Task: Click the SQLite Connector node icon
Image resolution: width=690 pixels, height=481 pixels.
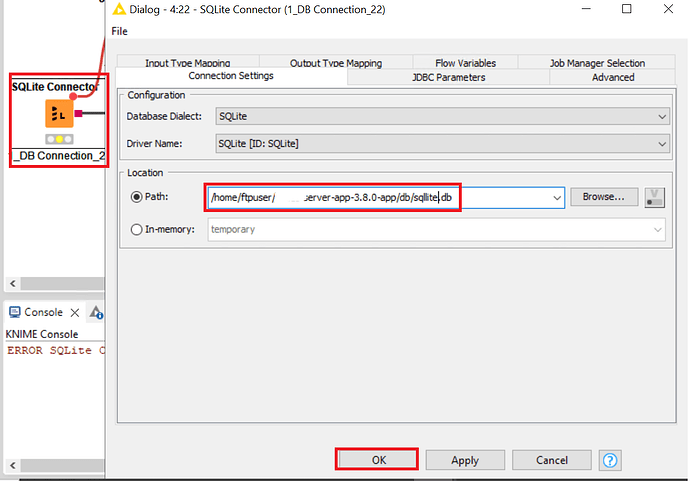Action: pos(59,114)
